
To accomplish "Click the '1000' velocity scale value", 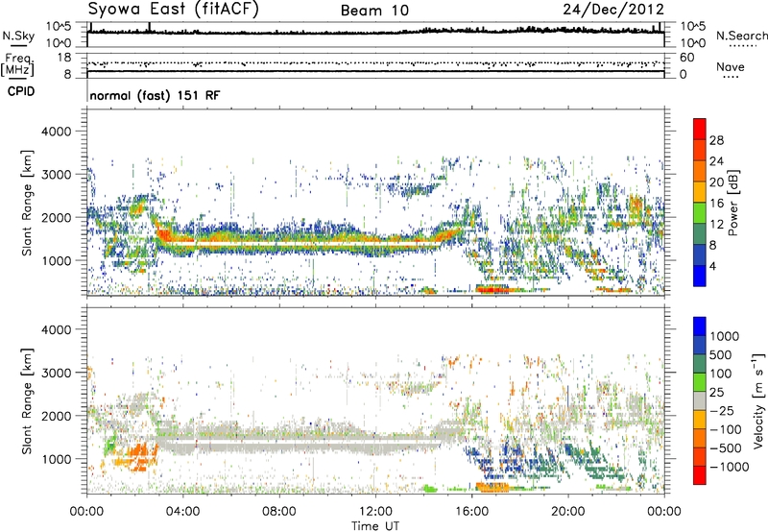I will pyautogui.click(x=725, y=336).
